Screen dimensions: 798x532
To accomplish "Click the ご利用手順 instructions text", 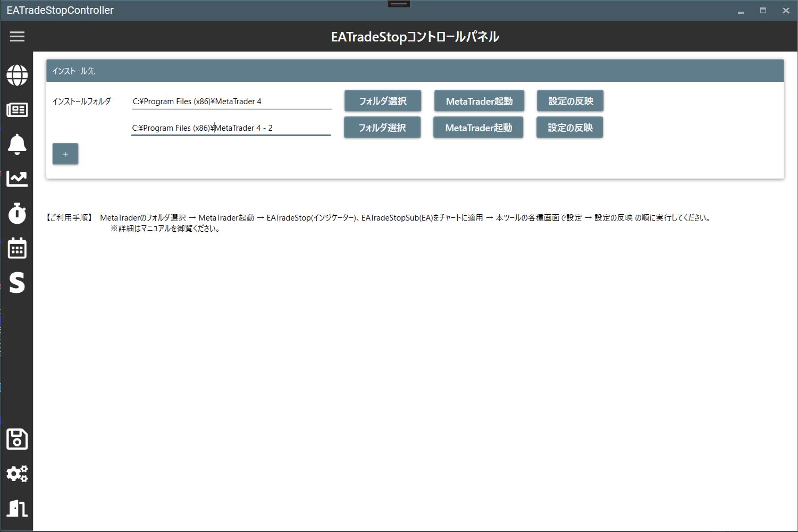I will [378, 217].
